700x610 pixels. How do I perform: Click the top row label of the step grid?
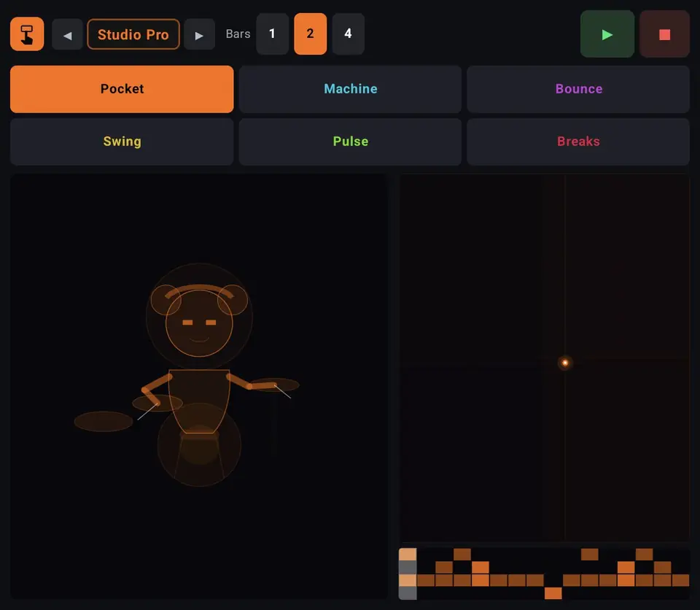click(x=408, y=554)
